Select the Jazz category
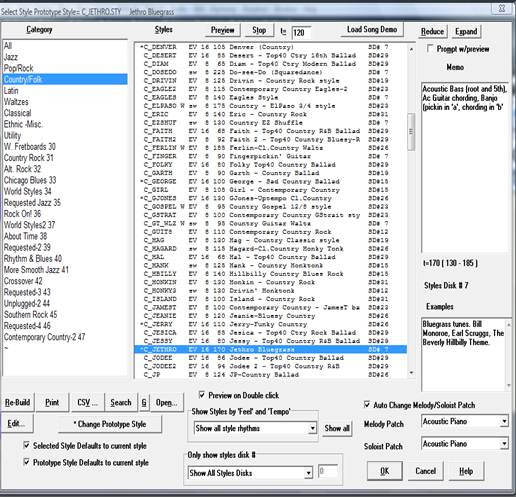Viewport: 516px width, 497px height. click(11, 57)
